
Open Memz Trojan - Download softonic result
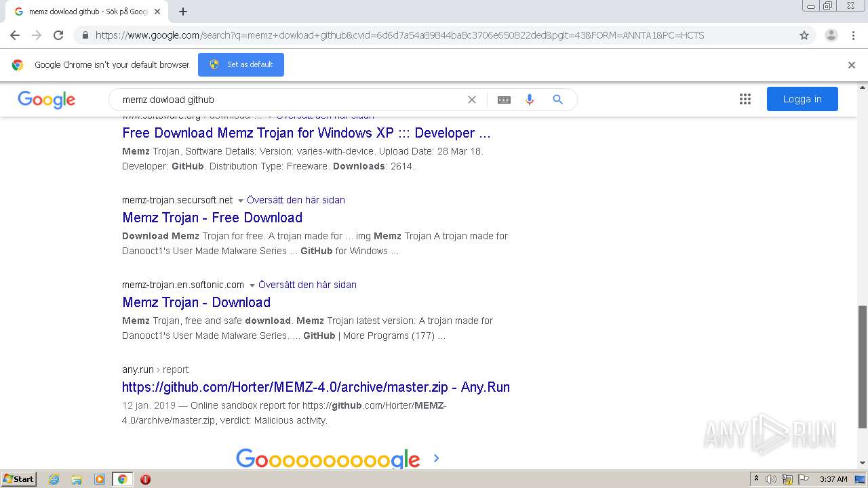click(196, 302)
